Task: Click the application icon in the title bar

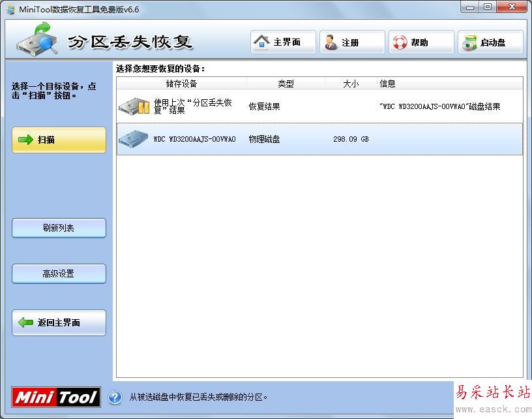Action: 10,9
